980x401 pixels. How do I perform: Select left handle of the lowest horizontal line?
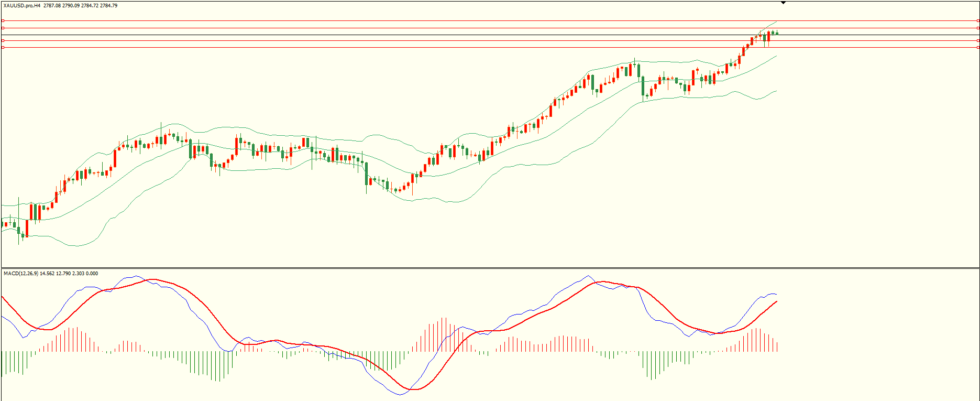[3, 47]
